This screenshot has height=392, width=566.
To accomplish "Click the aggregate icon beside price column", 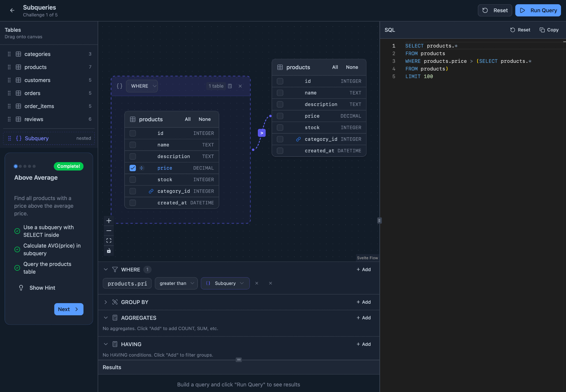I will pyautogui.click(x=141, y=168).
